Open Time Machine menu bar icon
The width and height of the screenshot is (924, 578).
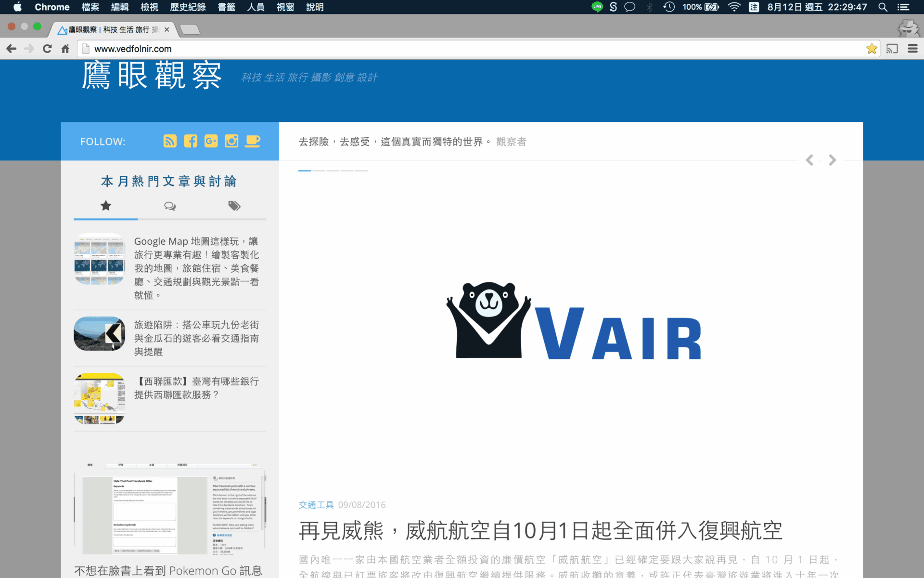[x=669, y=7]
